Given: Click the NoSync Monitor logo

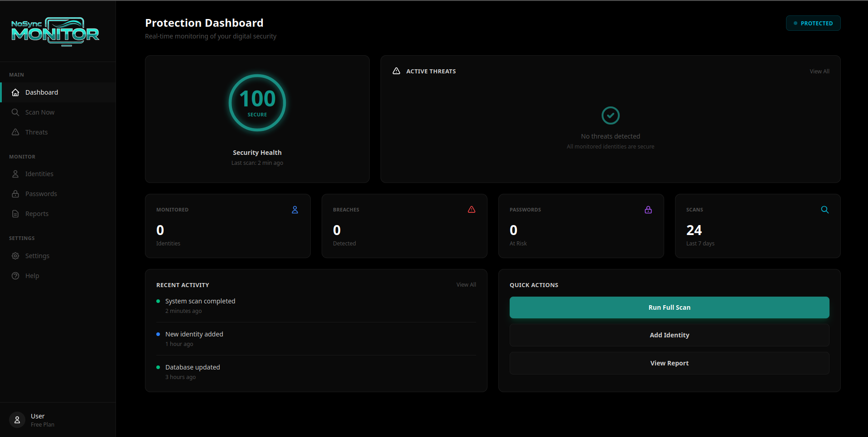Looking at the screenshot, I should pyautogui.click(x=54, y=32).
